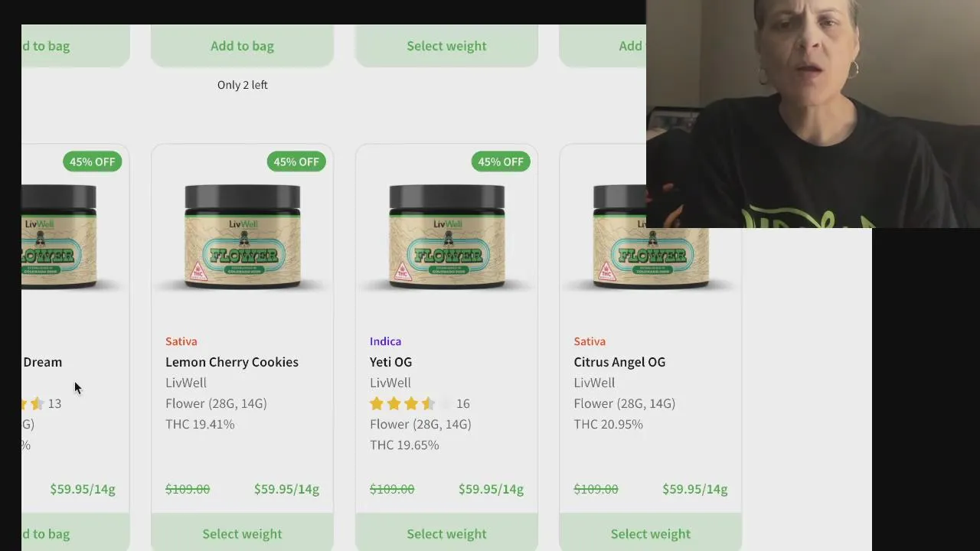This screenshot has width=980, height=551.
Task: Click LivWell brand under Citrus Angel OG
Action: tap(595, 383)
